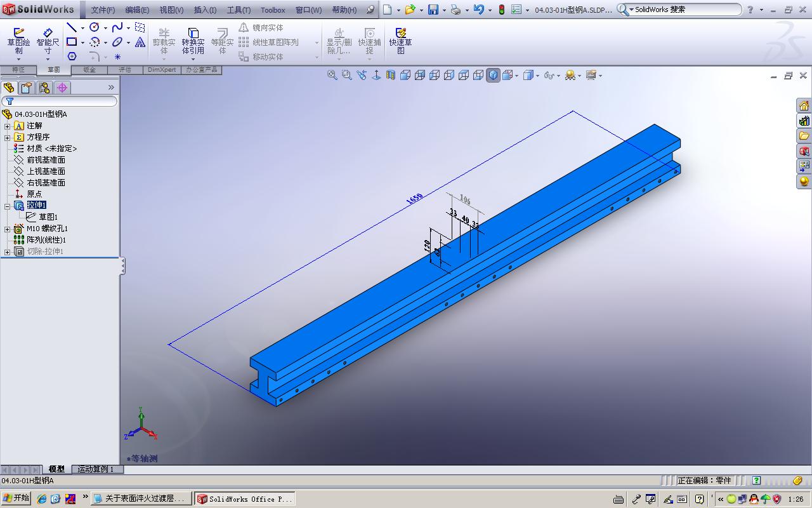Open the 草图绘制 dropdown arrow

click(18, 60)
